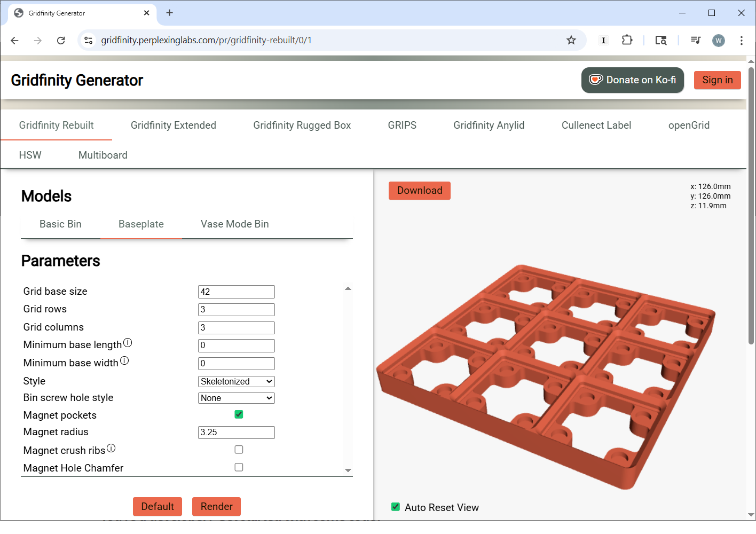
Task: Click the forward navigation arrow
Action: [x=37, y=40]
